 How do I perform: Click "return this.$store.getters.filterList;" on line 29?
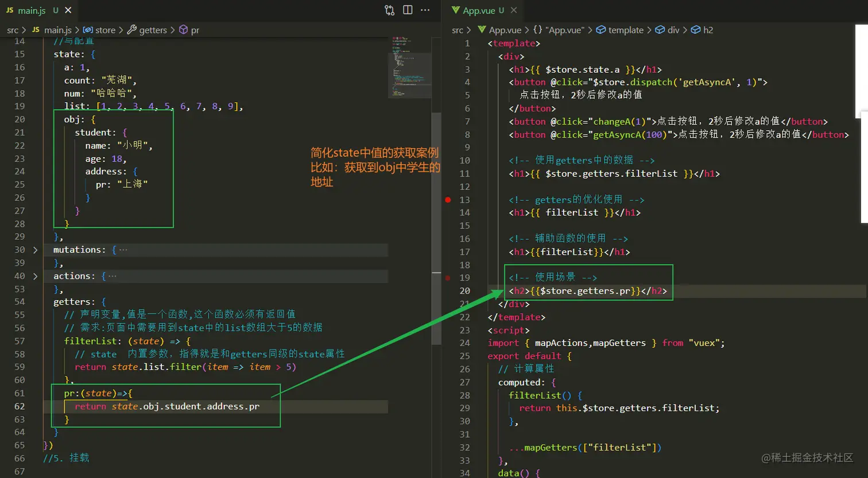[619, 408]
